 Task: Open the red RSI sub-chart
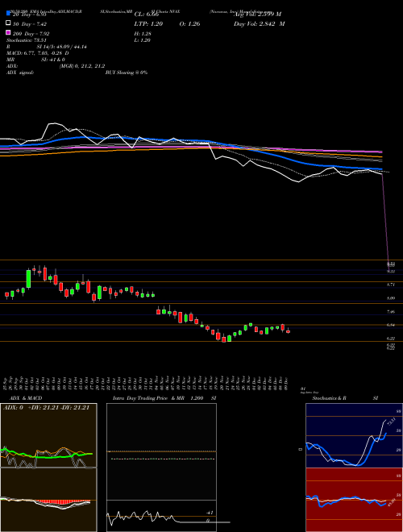pyautogui.click(x=354, y=500)
